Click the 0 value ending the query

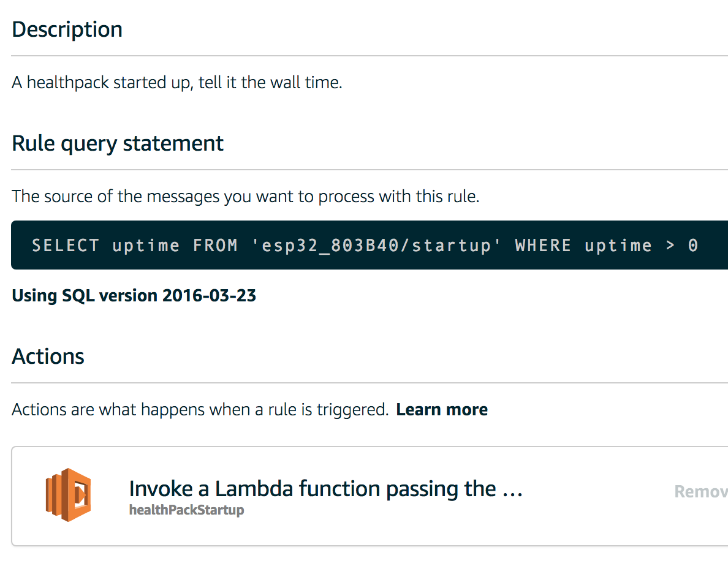[692, 245]
